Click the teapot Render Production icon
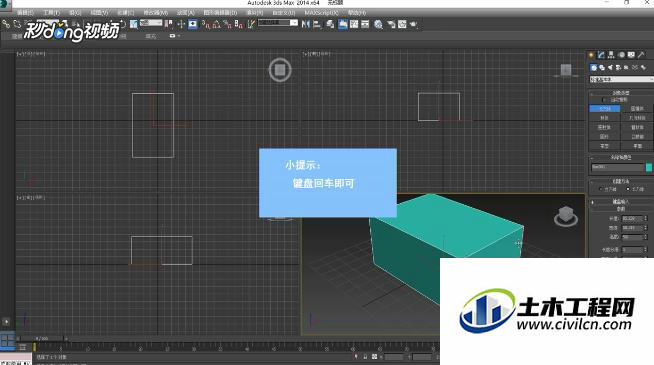 point(413,24)
